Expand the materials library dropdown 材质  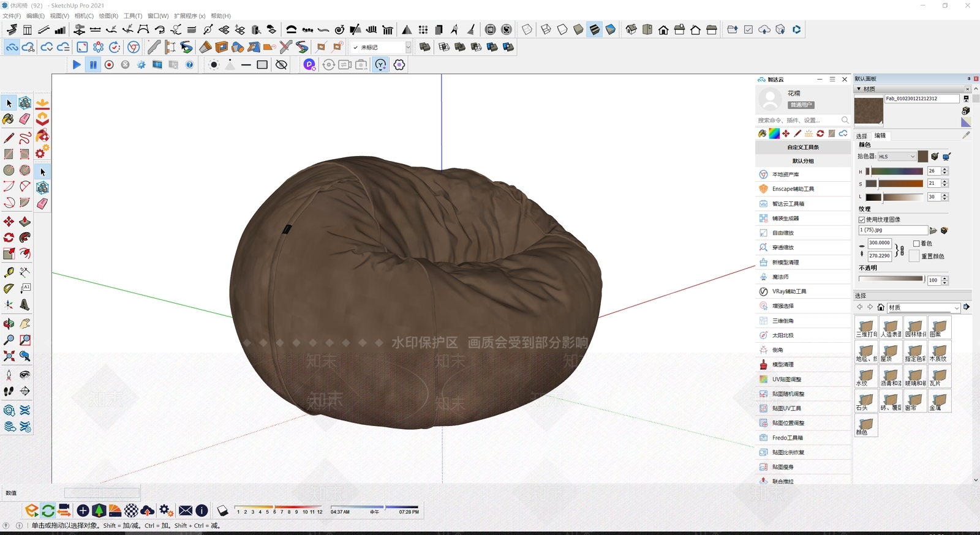coord(924,307)
